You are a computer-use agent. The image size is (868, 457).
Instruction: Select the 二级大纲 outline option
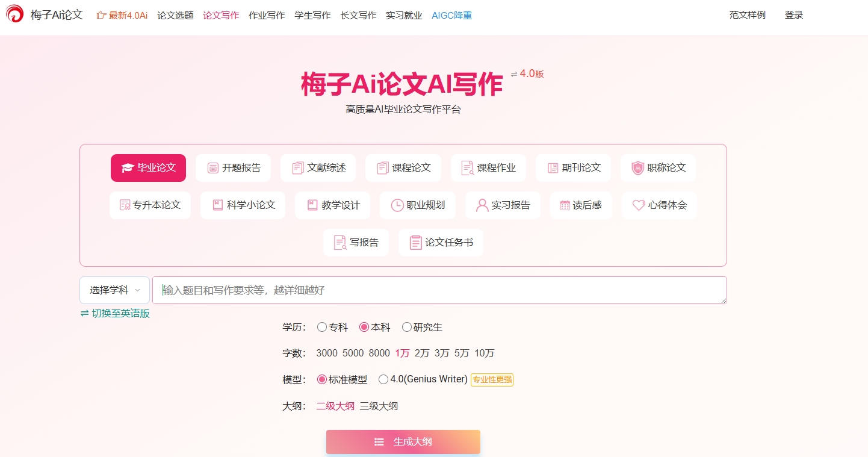click(335, 406)
